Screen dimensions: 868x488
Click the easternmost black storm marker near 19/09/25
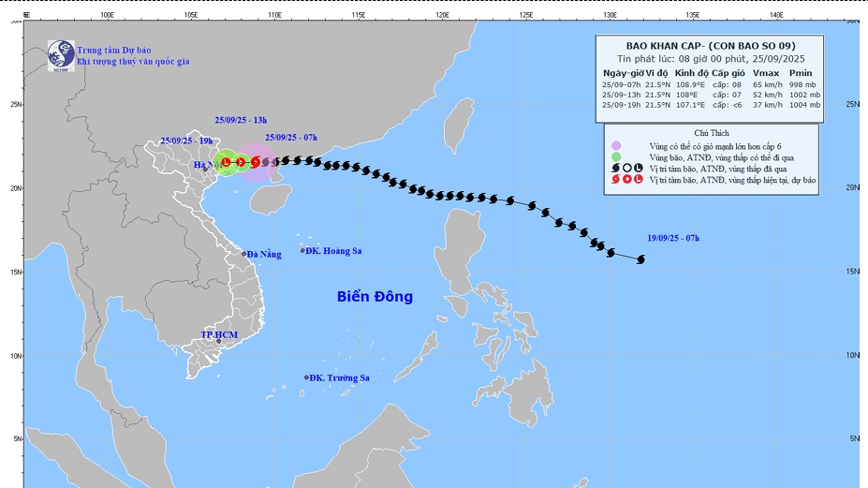(x=641, y=259)
